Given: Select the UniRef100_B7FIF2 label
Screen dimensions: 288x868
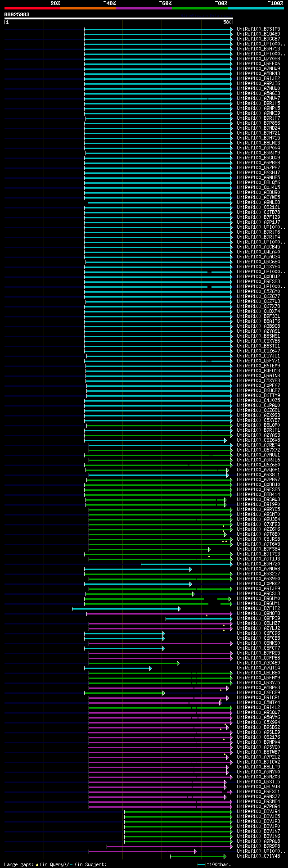Looking at the screenshot, I should tap(258, 608).
